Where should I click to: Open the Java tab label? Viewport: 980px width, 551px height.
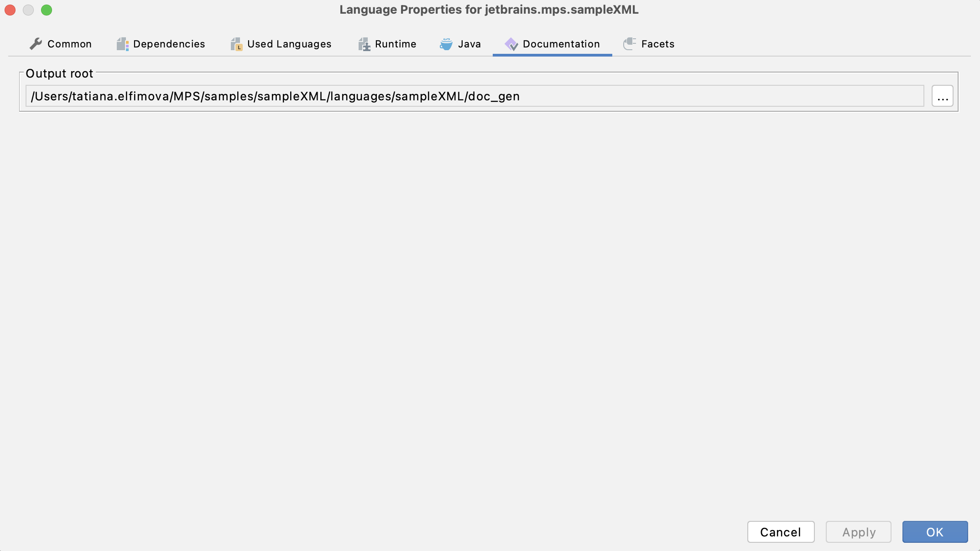pyautogui.click(x=469, y=44)
